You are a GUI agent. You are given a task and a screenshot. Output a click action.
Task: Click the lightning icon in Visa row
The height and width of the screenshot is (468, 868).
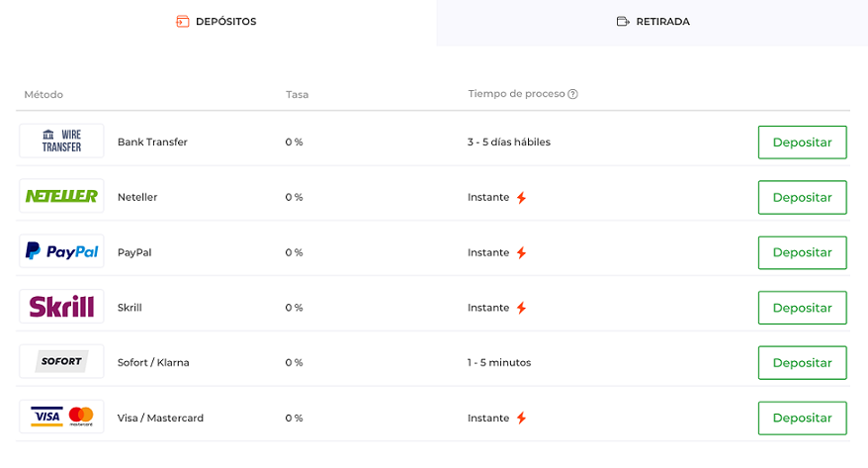point(521,419)
